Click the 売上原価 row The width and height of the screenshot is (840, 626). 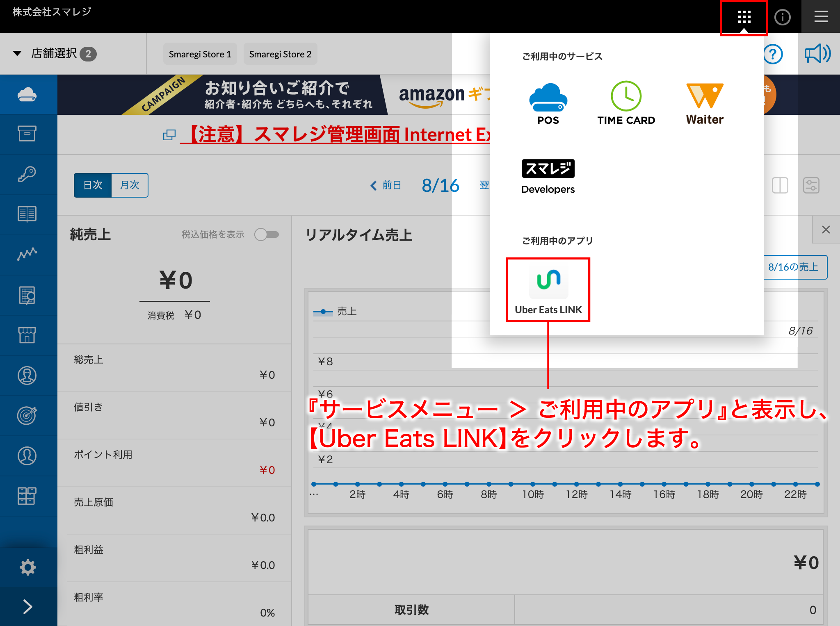point(174,510)
